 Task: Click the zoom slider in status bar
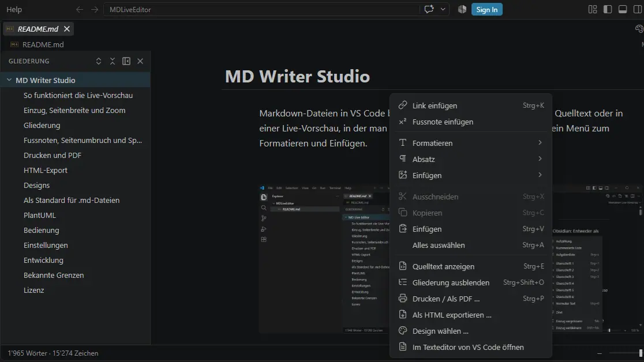pos(626,353)
